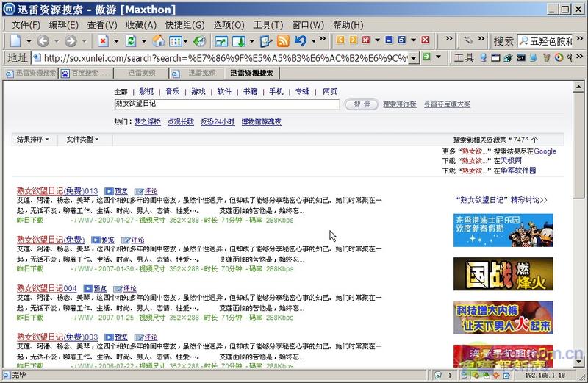Click the orange sun icon in status bar
Screen dimensions: 588x383
pyautogui.click(x=496, y=375)
